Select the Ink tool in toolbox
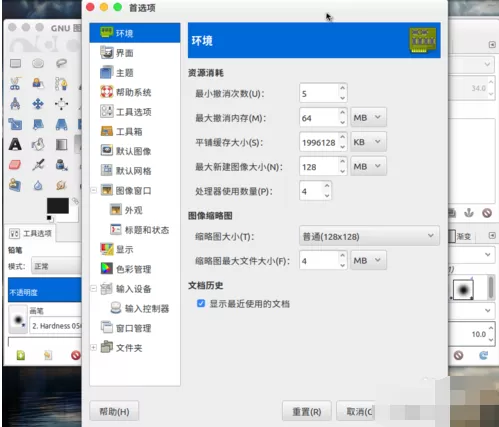The image size is (499, 427). pos(61,164)
